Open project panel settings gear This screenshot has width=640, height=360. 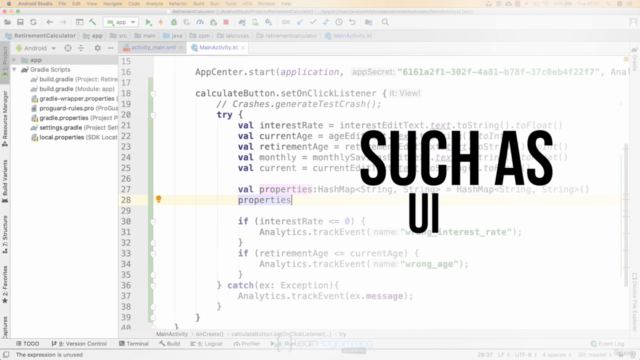[97, 48]
